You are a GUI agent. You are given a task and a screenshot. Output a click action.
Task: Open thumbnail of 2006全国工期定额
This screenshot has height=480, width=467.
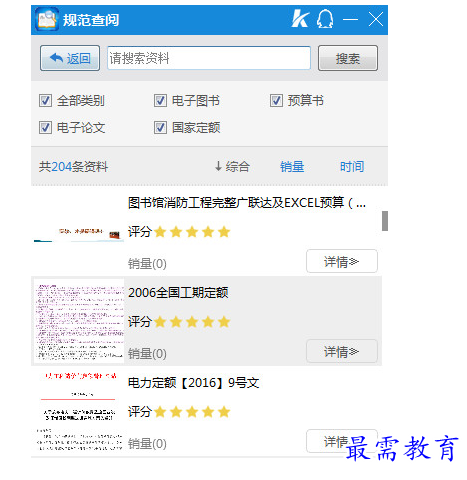click(79, 321)
